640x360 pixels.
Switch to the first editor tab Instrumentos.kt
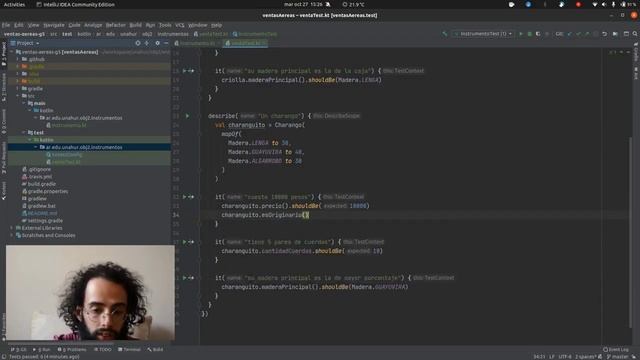(197, 43)
